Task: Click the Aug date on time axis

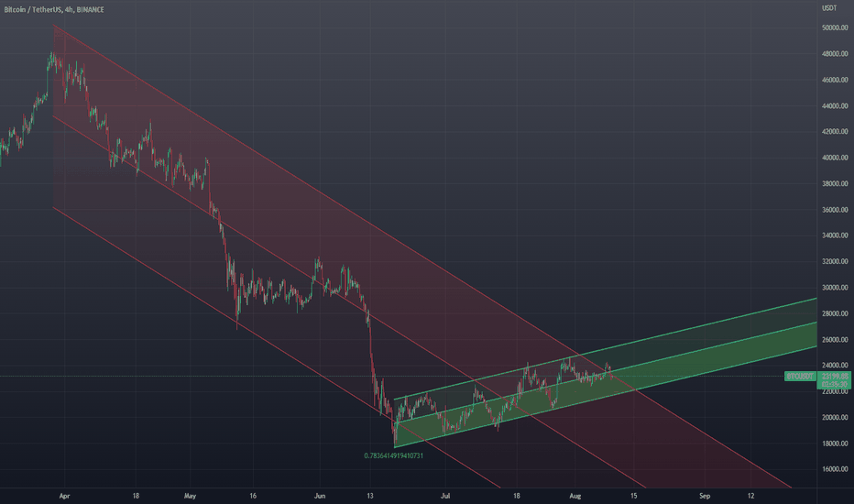Action: pyautogui.click(x=575, y=496)
